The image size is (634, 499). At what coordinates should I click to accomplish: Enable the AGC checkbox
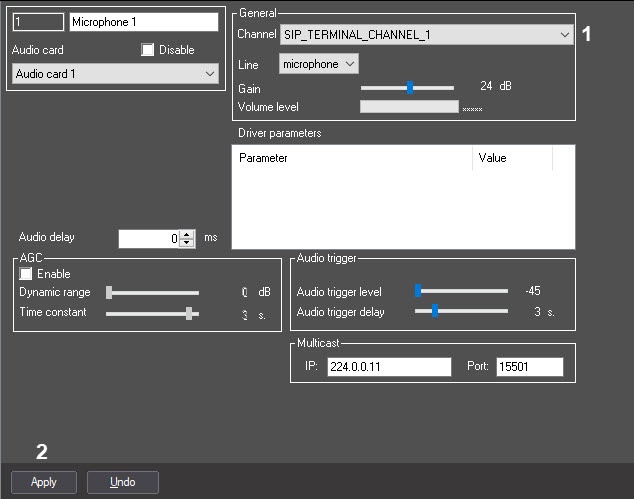click(27, 274)
